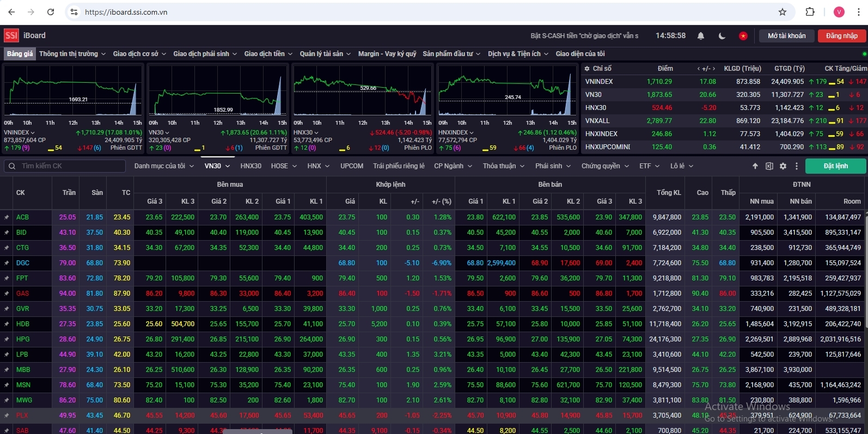Image resolution: width=868 pixels, height=434 pixels.
Task: Select the UPCOM tab
Action: [x=352, y=166]
